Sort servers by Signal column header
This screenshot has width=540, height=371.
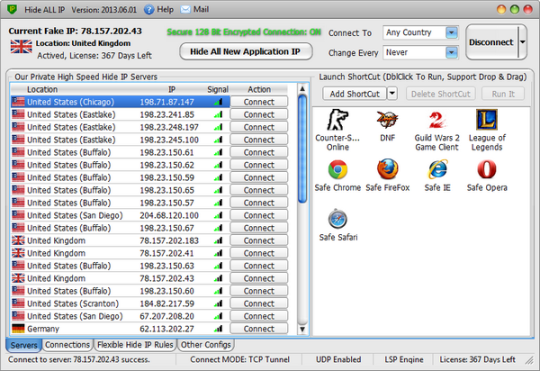tap(218, 89)
